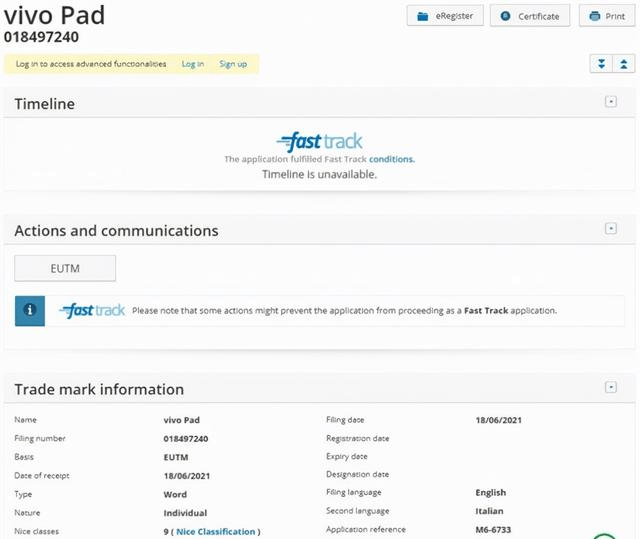This screenshot has width=640, height=539.
Task: Click the Name value vivo Pad
Action: (182, 420)
